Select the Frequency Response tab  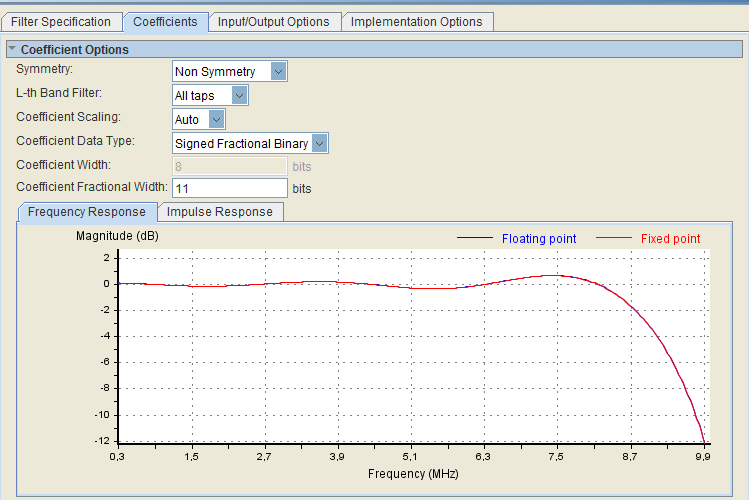tap(87, 212)
